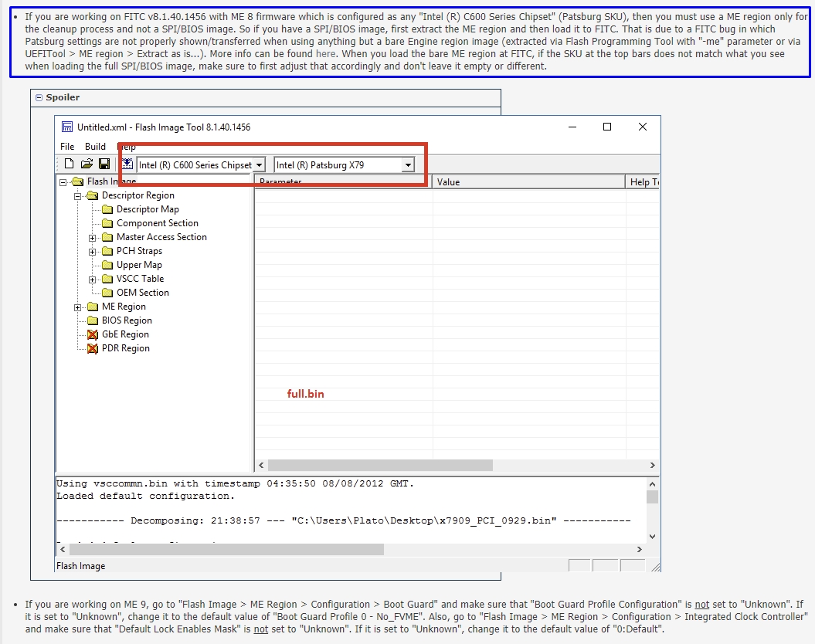Screen dimensions: 815x644
Task: Collapse the Spoiler box with minus icon
Action: (39, 97)
